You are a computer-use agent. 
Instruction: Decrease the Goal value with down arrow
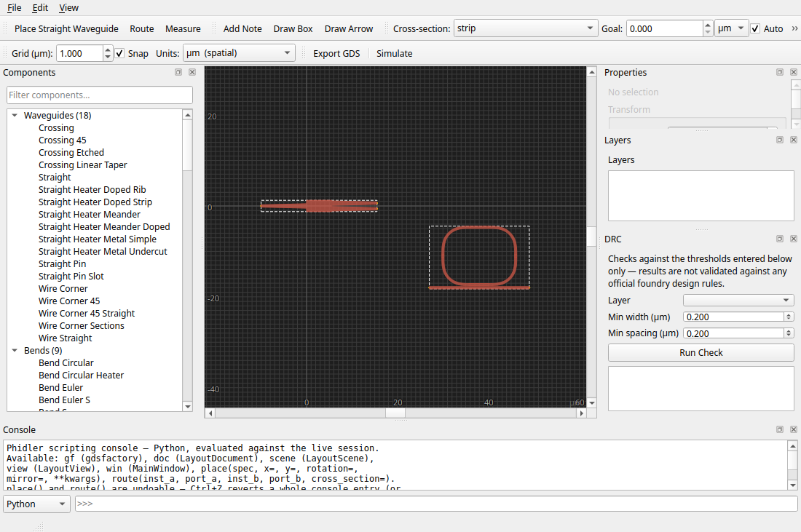(708, 32)
